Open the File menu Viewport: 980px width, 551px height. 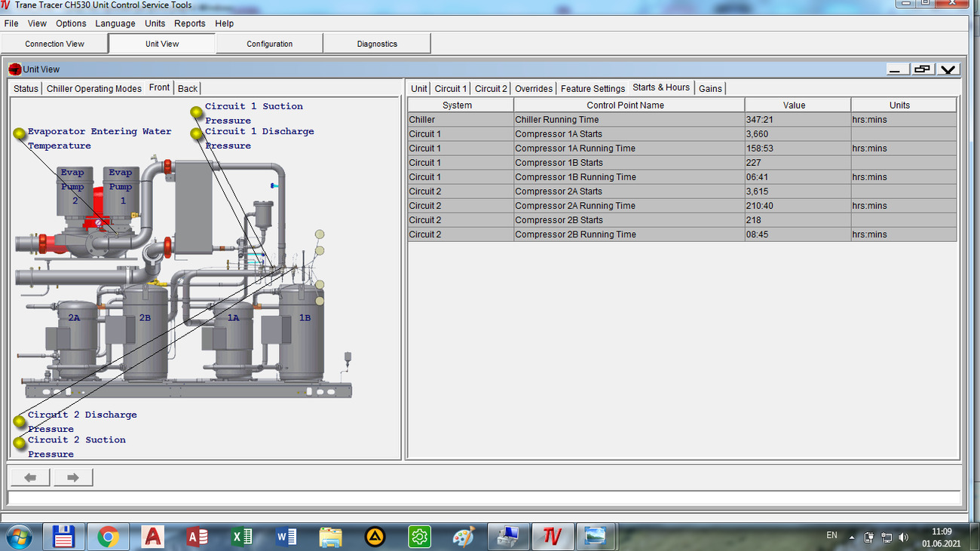click(x=11, y=23)
